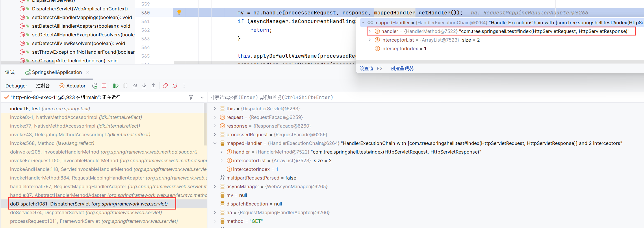
Task: Switch to the 调试 tool window tab
Action: (10, 72)
